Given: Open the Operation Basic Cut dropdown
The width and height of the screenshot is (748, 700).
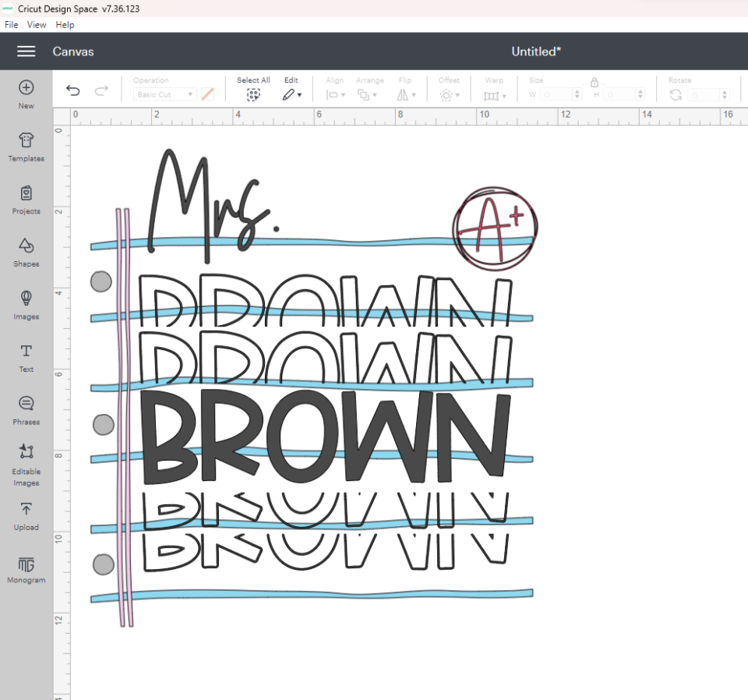Looking at the screenshot, I should [x=164, y=94].
